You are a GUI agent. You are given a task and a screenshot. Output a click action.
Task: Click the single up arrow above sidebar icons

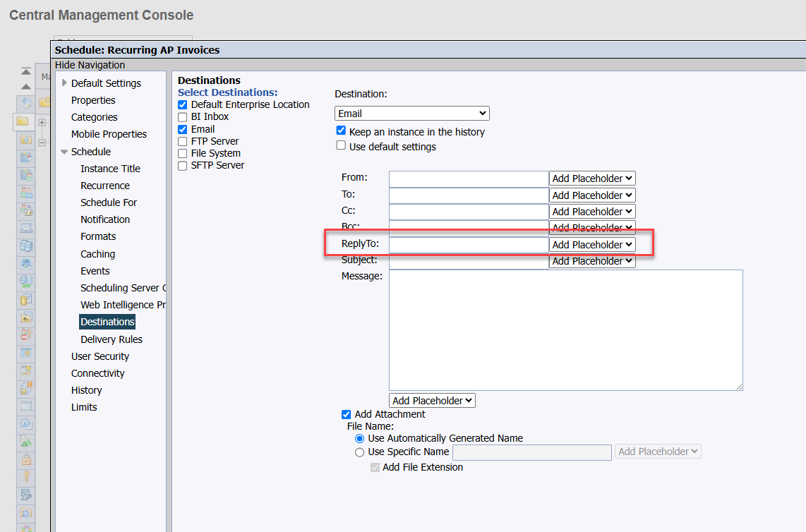(x=25, y=86)
